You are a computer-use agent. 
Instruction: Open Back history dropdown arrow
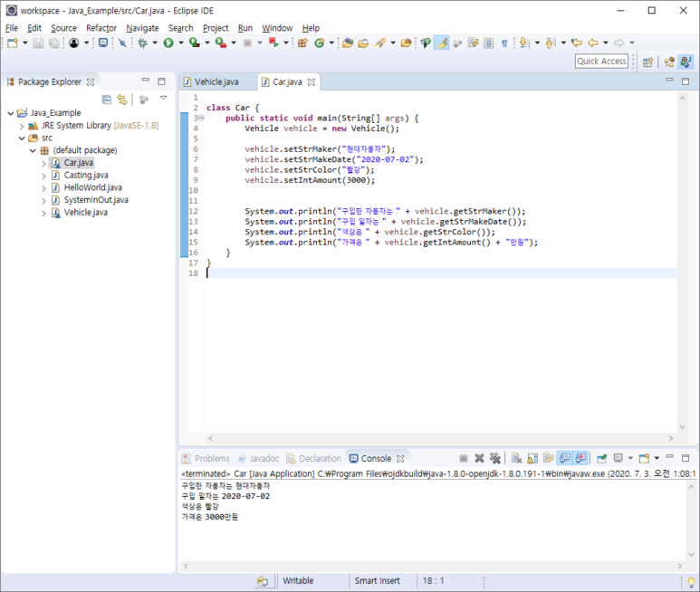606,43
